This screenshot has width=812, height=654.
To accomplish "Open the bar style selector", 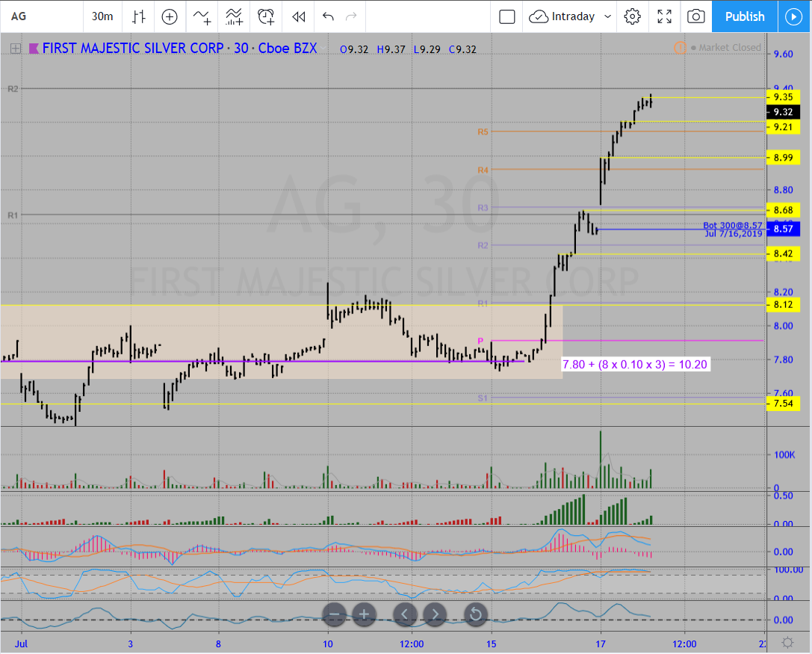I will click(138, 16).
